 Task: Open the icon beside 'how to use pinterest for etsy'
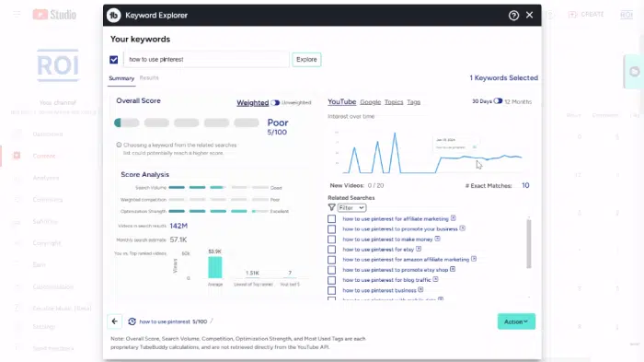click(418, 249)
